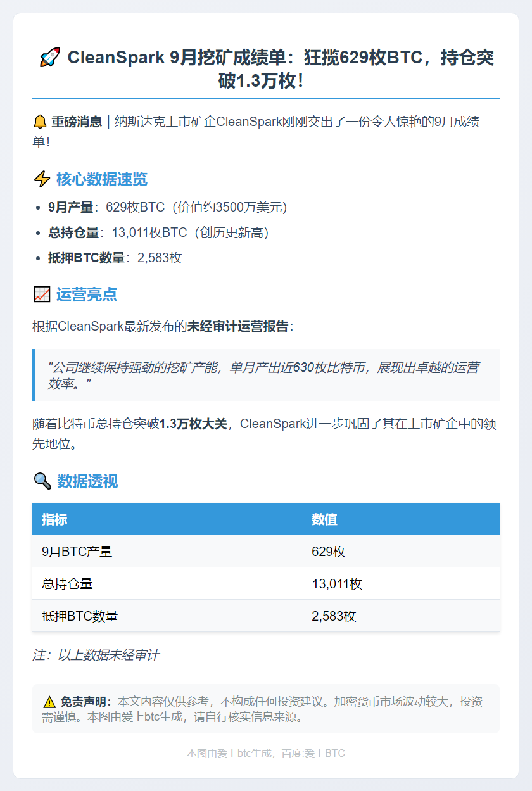Select the 运营亮点 section heading

[86, 294]
